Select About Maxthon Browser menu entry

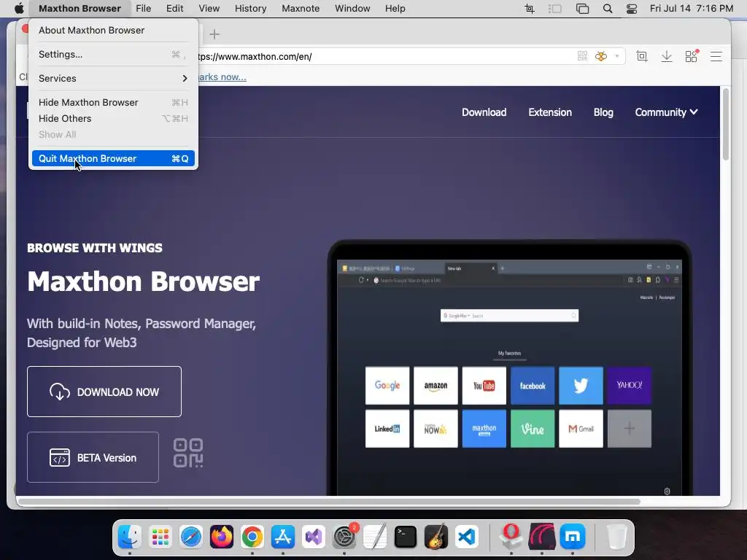coord(113,30)
